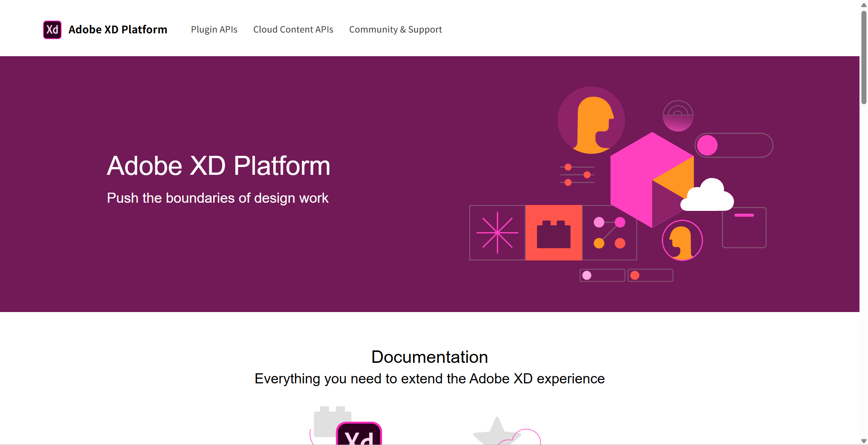Open the Plugin APIs menu
Screen dimensions: 868x445
[x=214, y=30]
